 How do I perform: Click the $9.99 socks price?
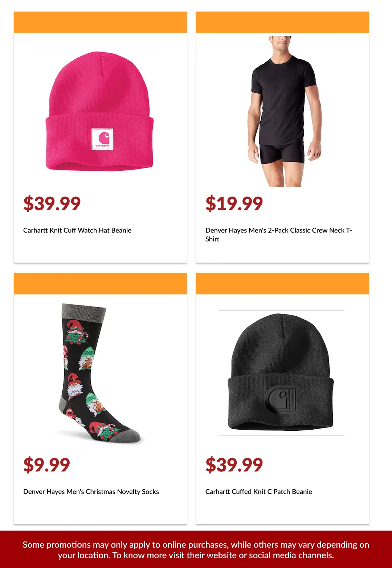click(x=47, y=465)
